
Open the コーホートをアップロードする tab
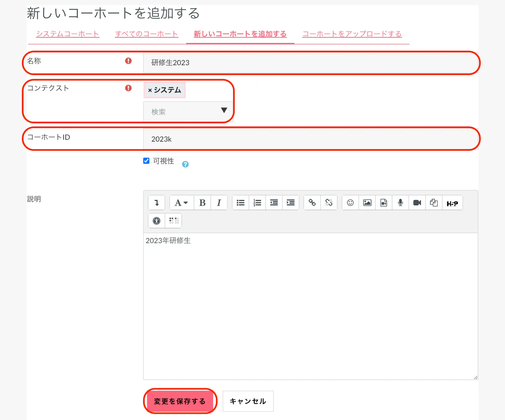(352, 34)
